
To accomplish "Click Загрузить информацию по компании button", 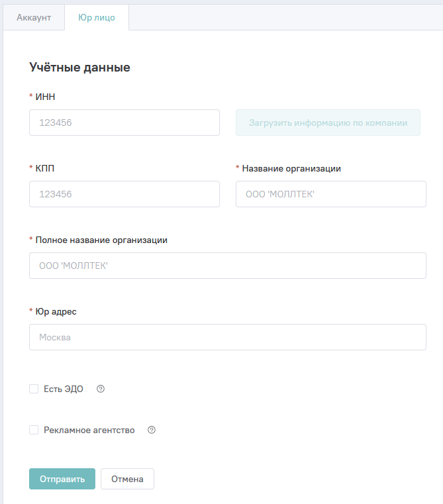I will [x=328, y=123].
